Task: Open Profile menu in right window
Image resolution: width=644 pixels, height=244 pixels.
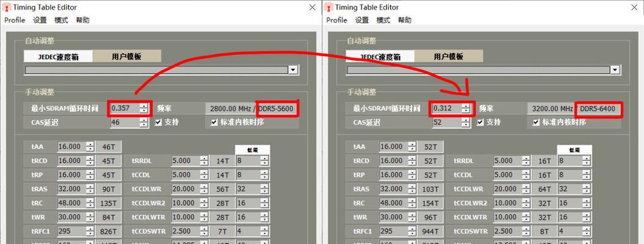Action: pyautogui.click(x=337, y=20)
